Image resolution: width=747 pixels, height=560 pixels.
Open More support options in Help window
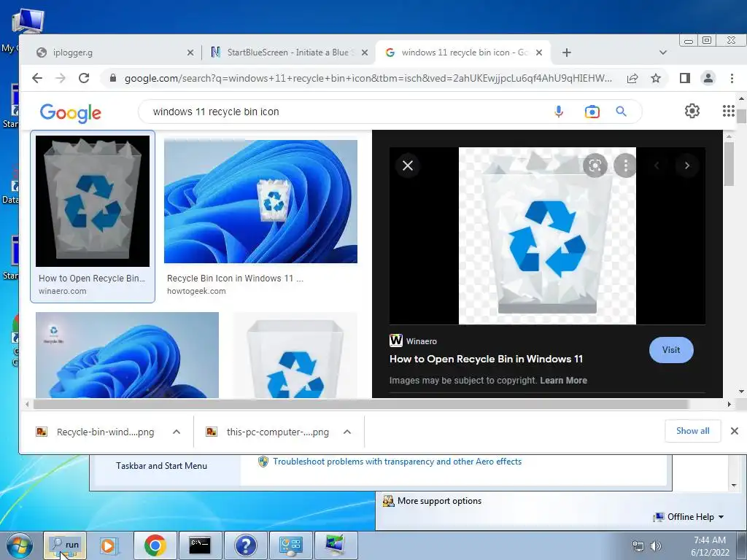439,501
